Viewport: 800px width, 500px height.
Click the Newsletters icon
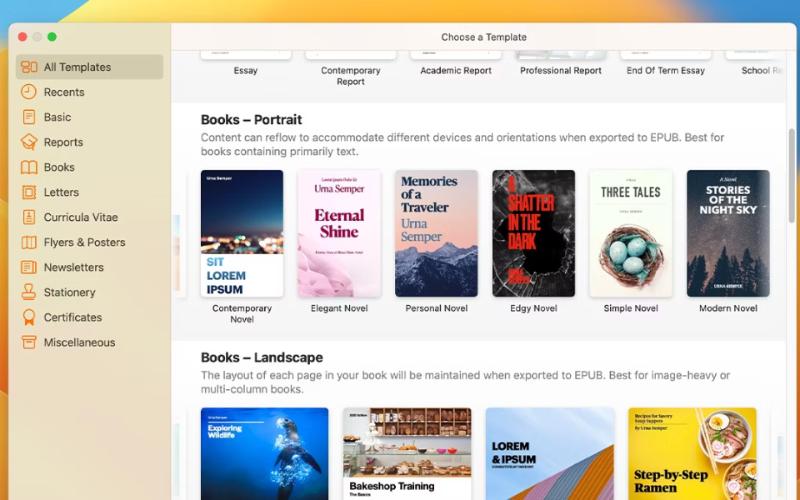point(29,267)
